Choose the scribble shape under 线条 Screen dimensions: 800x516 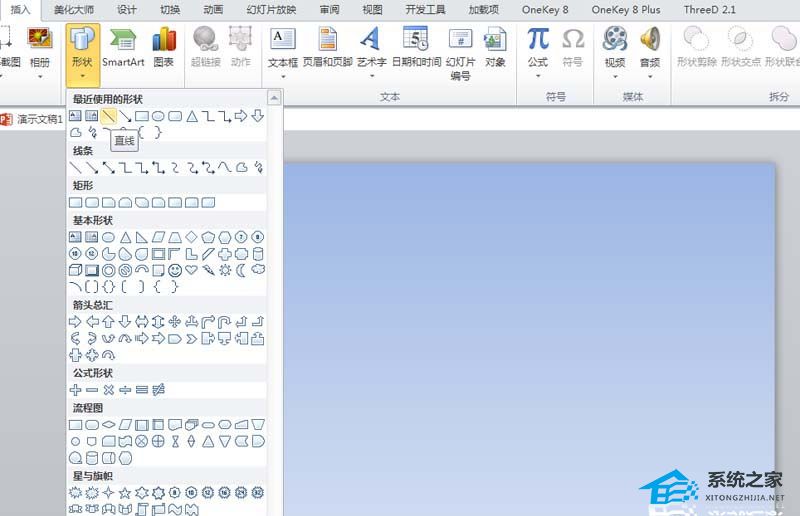(x=259, y=167)
